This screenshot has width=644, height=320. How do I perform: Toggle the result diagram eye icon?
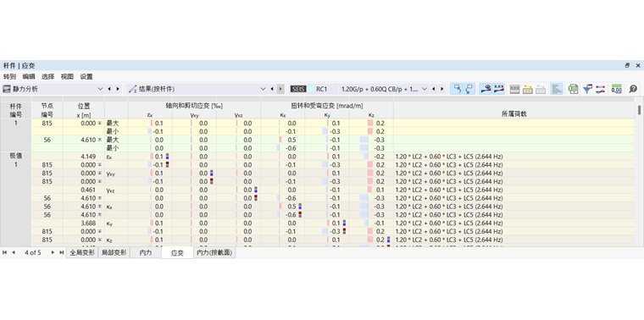pyautogui.click(x=486, y=89)
